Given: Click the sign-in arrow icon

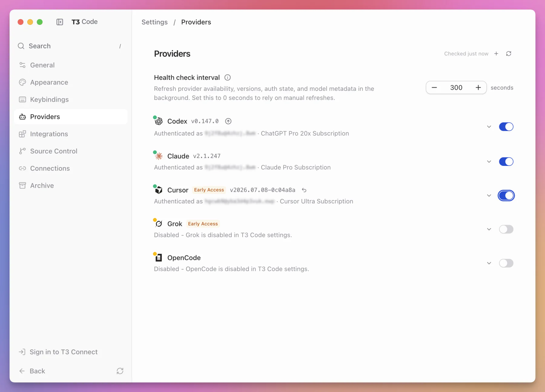Looking at the screenshot, I should point(22,352).
